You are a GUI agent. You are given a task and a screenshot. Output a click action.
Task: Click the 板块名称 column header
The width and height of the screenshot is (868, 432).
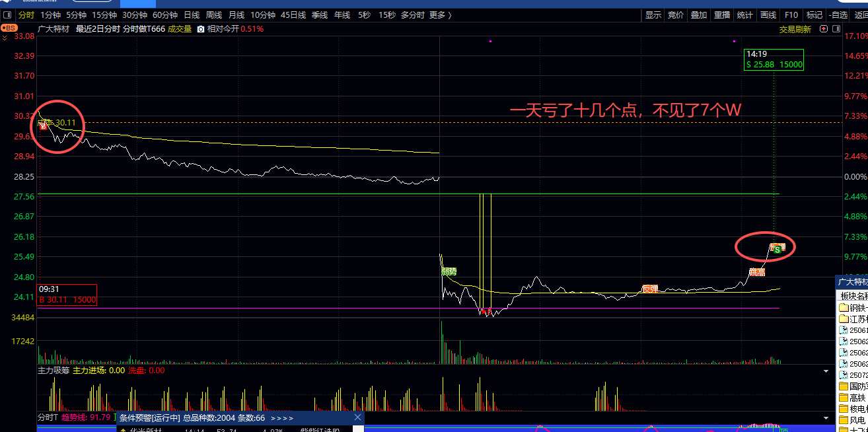point(853,297)
